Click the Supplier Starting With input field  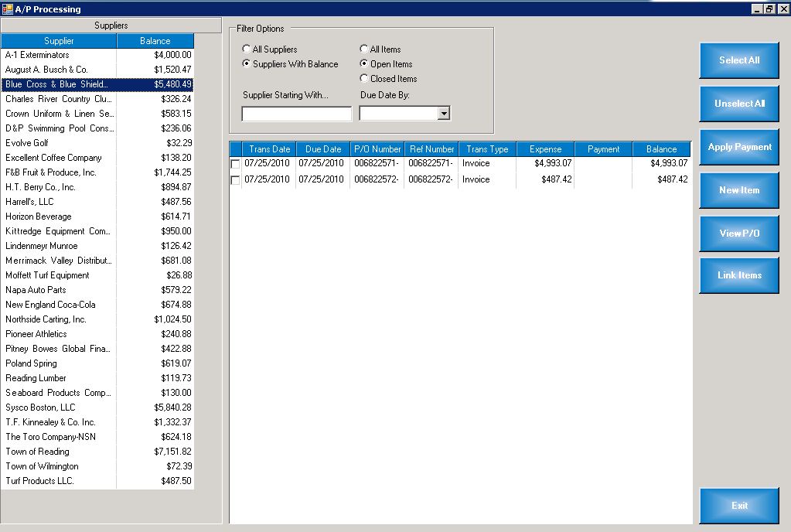(297, 114)
